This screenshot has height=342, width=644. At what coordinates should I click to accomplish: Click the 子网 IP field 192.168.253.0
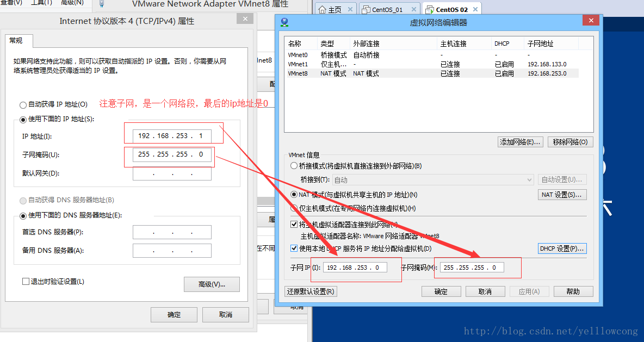click(x=355, y=268)
